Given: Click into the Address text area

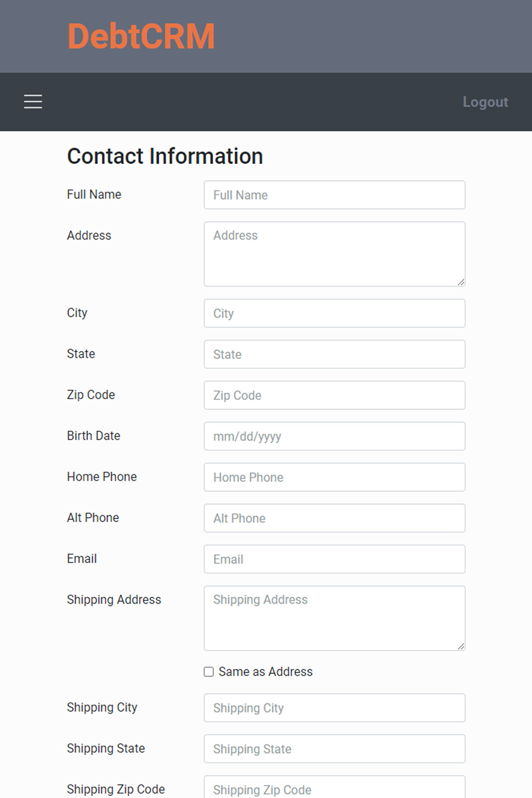Looking at the screenshot, I should pyautogui.click(x=335, y=254).
